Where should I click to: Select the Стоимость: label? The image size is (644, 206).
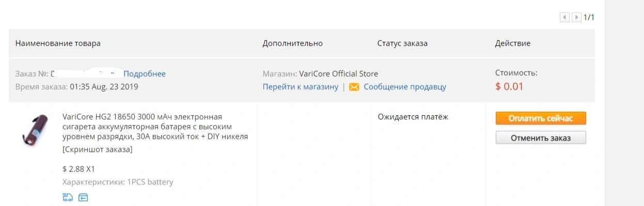[x=516, y=73]
